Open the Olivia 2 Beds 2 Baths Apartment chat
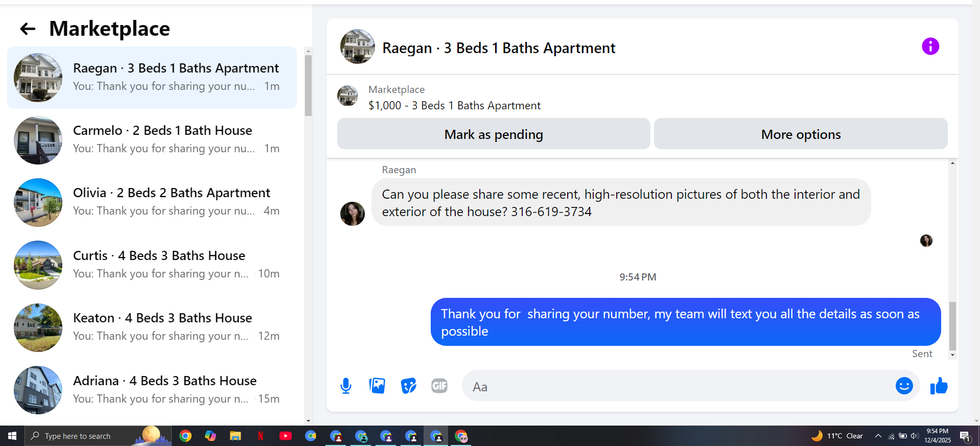 coord(152,202)
